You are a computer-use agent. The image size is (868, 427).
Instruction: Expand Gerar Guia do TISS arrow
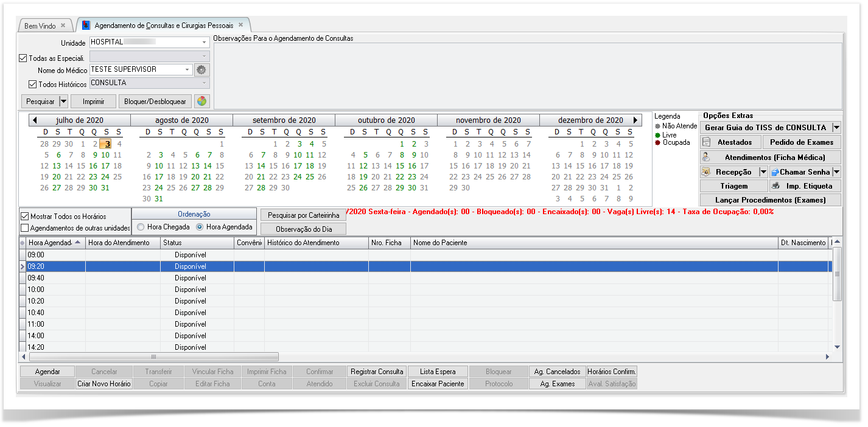click(836, 128)
